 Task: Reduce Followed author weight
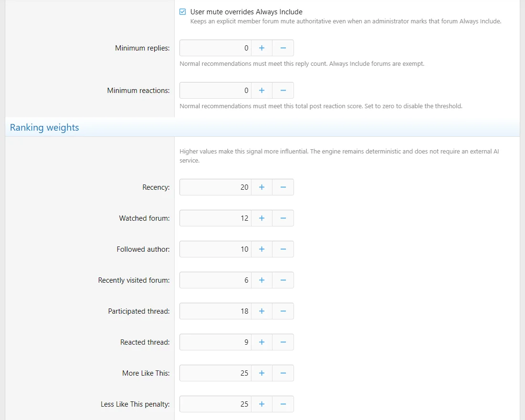(283, 249)
